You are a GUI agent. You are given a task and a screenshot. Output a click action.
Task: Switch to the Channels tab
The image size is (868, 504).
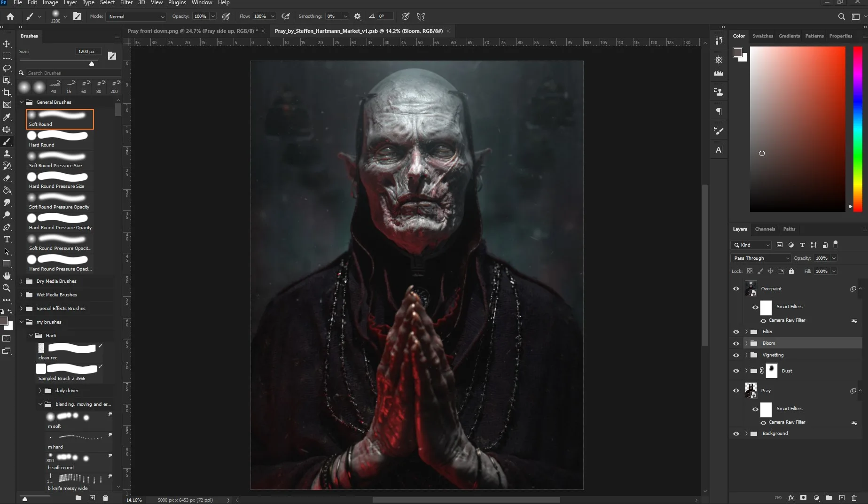[x=765, y=229]
